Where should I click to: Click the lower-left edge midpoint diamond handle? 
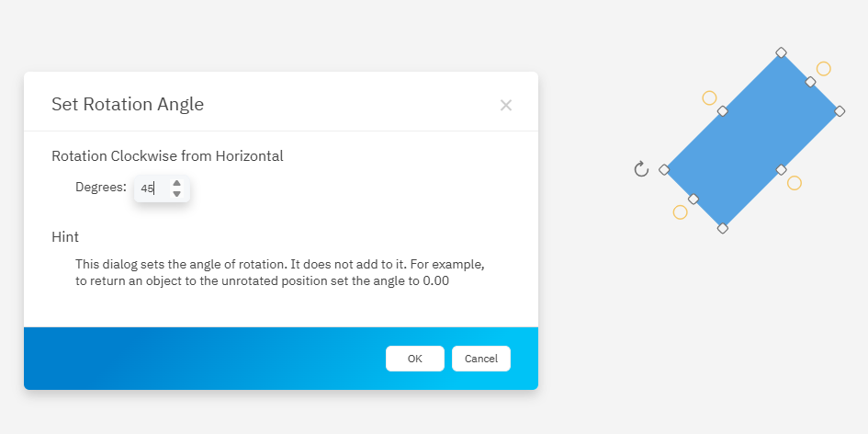pos(693,199)
